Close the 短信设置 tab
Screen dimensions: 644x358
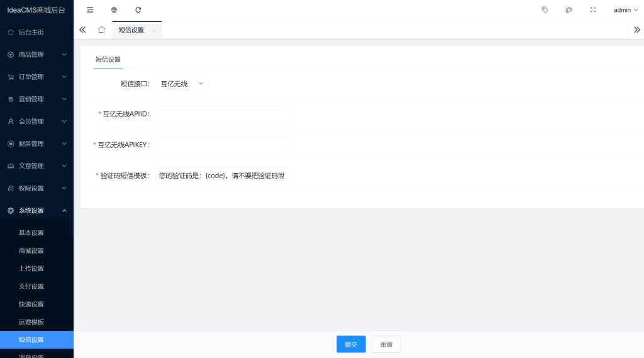tap(154, 30)
